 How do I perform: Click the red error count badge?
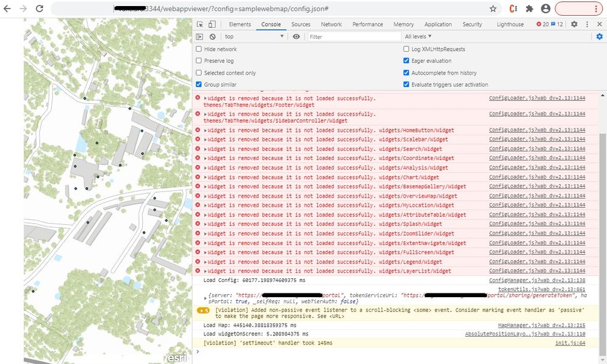pyautogui.click(x=543, y=24)
